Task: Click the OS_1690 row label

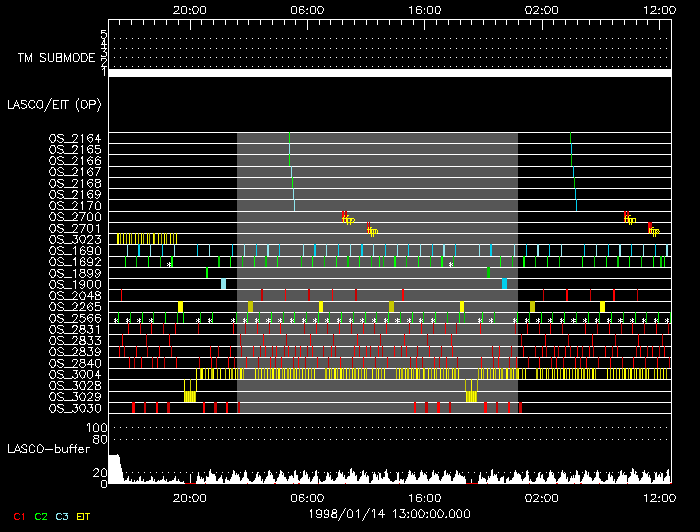Action: [x=75, y=251]
